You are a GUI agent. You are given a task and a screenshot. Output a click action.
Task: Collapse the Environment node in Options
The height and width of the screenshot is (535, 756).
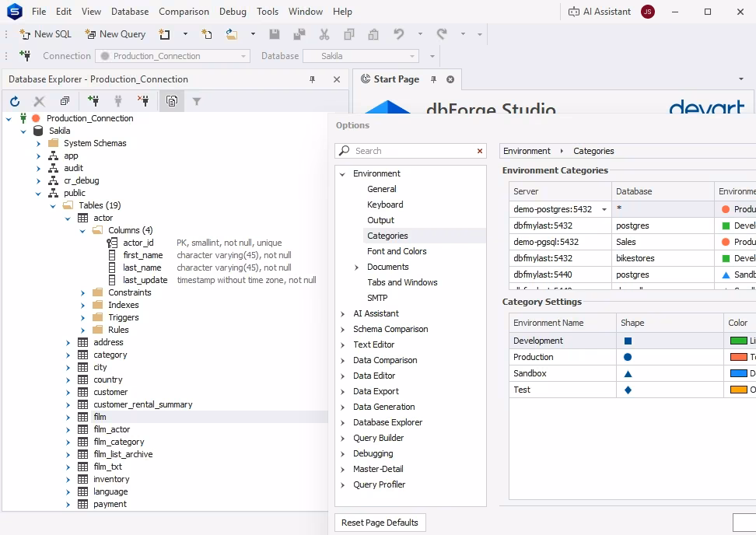click(x=342, y=174)
